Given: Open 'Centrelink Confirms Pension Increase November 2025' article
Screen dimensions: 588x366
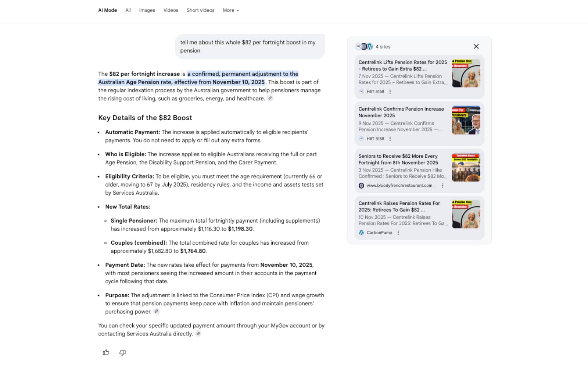Looking at the screenshot, I should 401,112.
